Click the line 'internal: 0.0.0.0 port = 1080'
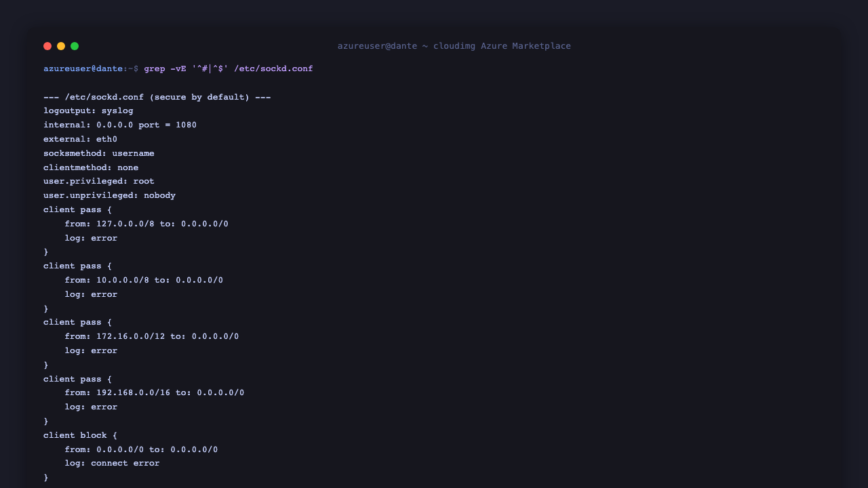Viewport: 868px width, 488px height. point(120,125)
